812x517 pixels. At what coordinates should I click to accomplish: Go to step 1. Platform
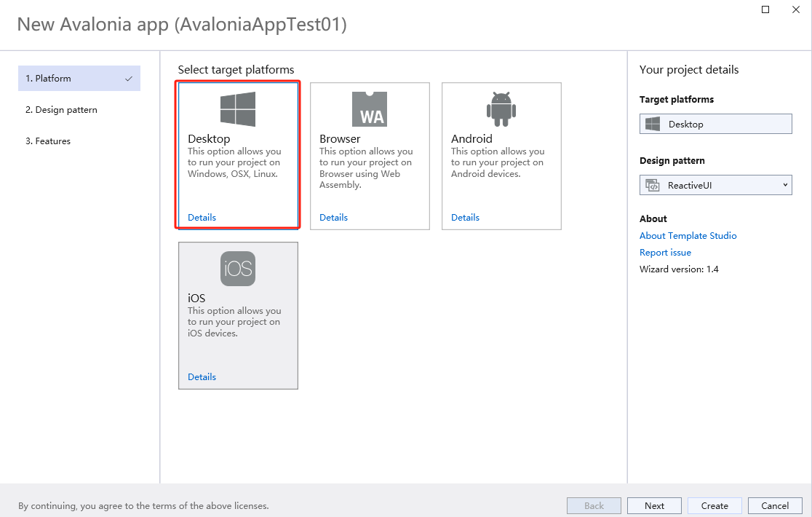(79, 78)
